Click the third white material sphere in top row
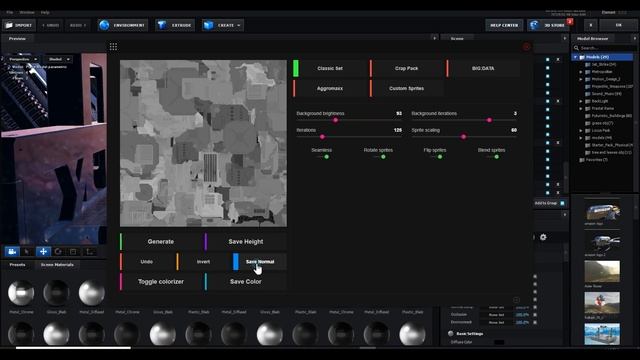Viewport: 640px width, 360px height. pyautogui.click(x=91, y=293)
